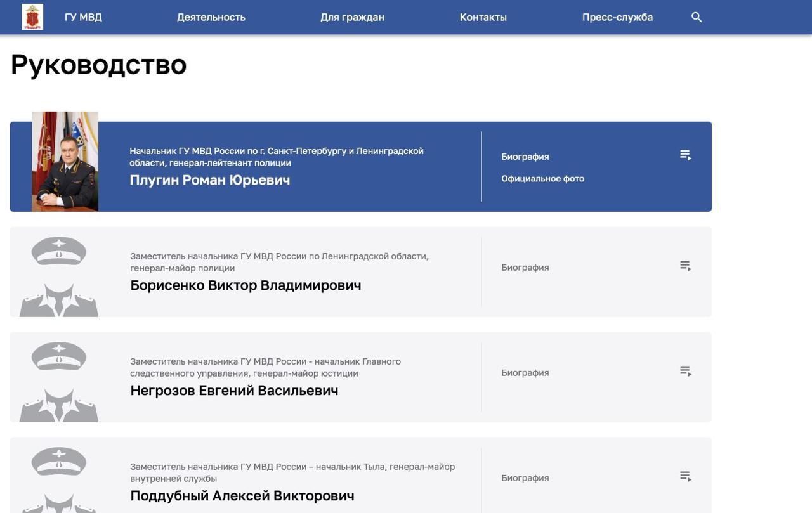Select Для граждан in the navigation

[x=352, y=17]
